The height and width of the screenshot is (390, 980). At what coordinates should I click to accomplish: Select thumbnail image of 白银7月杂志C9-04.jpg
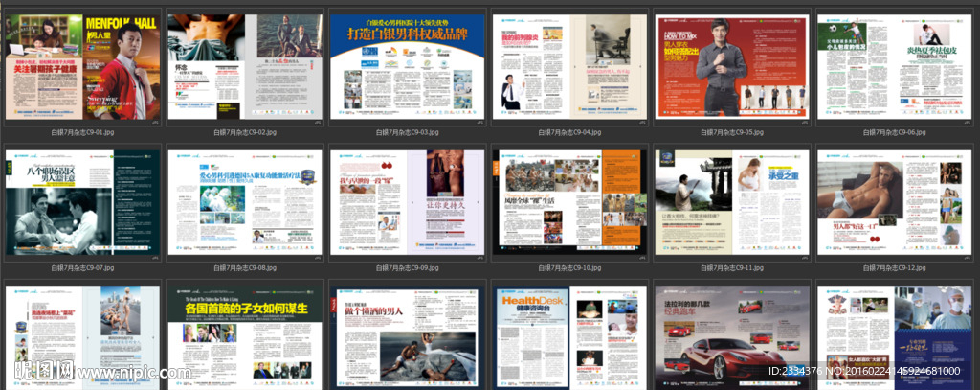pyautogui.click(x=568, y=66)
